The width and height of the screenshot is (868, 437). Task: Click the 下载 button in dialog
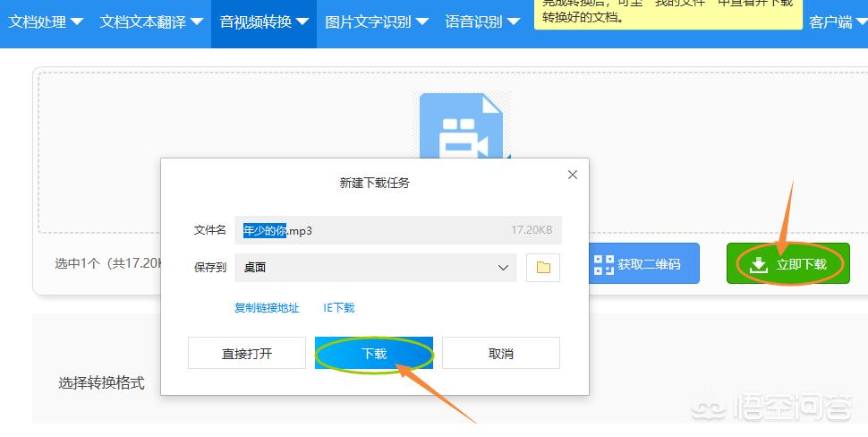click(x=374, y=353)
